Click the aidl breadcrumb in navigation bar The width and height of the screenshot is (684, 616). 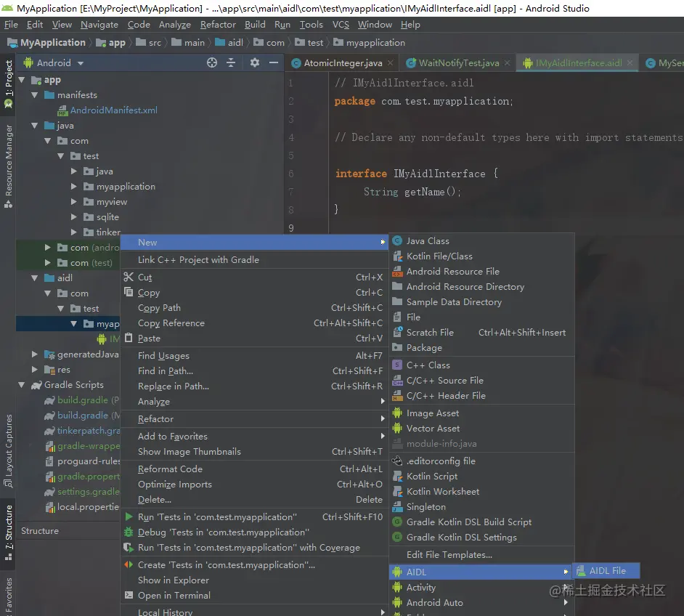[229, 43]
